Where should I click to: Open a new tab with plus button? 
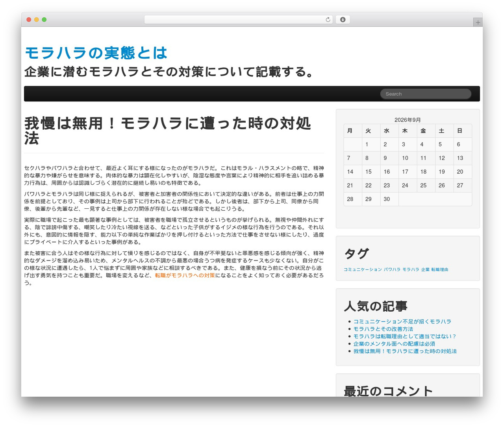[x=478, y=22]
